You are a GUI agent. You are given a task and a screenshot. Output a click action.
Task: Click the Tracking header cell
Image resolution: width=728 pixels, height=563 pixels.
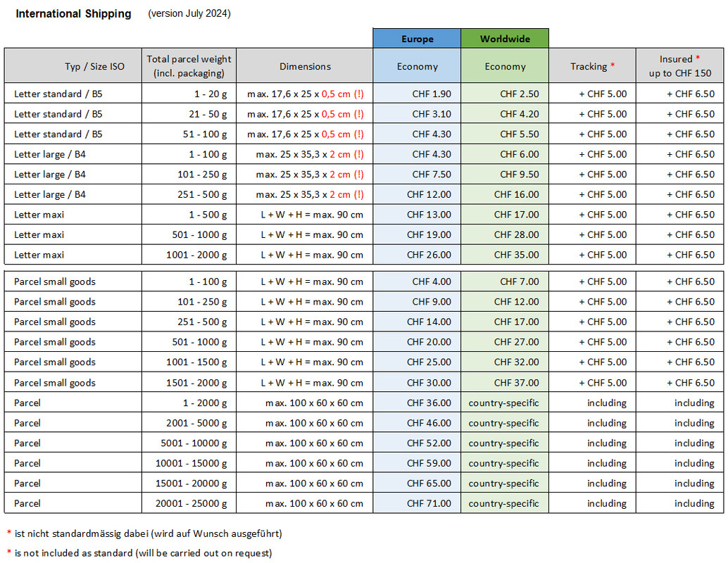coord(592,65)
